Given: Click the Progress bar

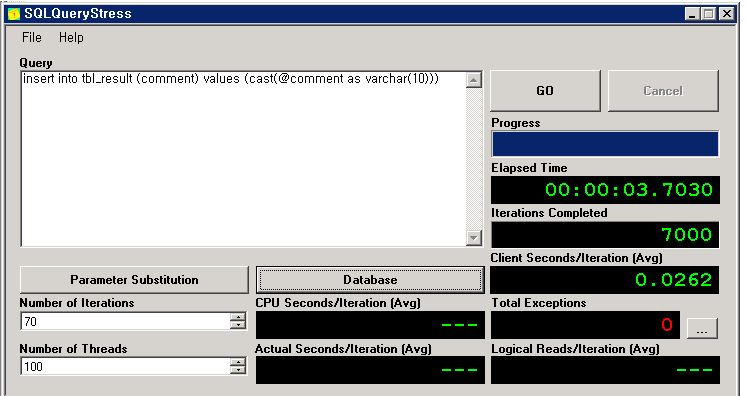Looking at the screenshot, I should click(605, 144).
